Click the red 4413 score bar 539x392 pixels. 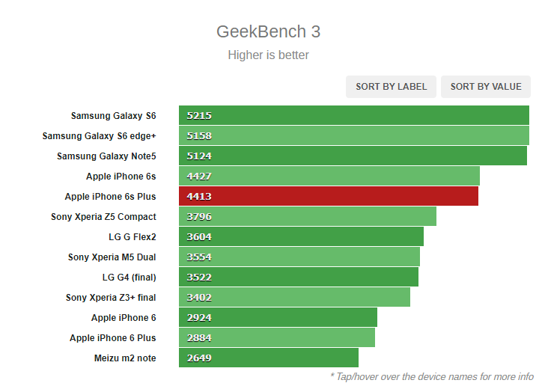pyautogui.click(x=328, y=197)
